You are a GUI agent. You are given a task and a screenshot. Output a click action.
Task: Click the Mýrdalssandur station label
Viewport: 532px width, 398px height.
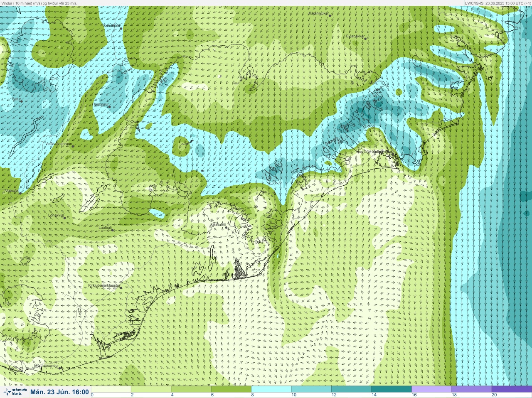[47, 366]
